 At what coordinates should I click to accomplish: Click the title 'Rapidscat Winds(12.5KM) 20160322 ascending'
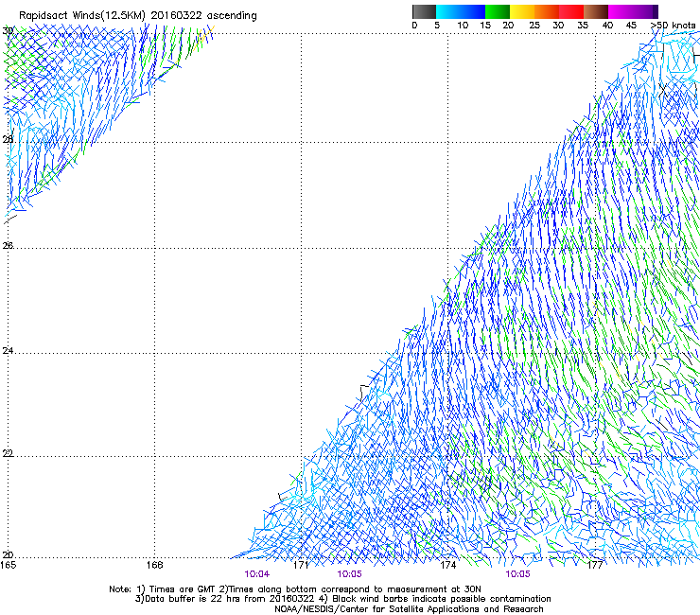138,16
